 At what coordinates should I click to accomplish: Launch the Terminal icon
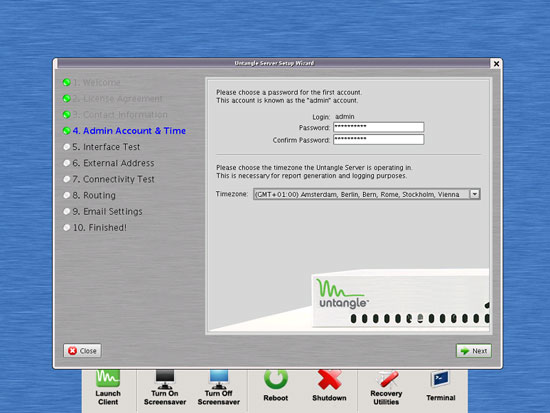coord(441,379)
